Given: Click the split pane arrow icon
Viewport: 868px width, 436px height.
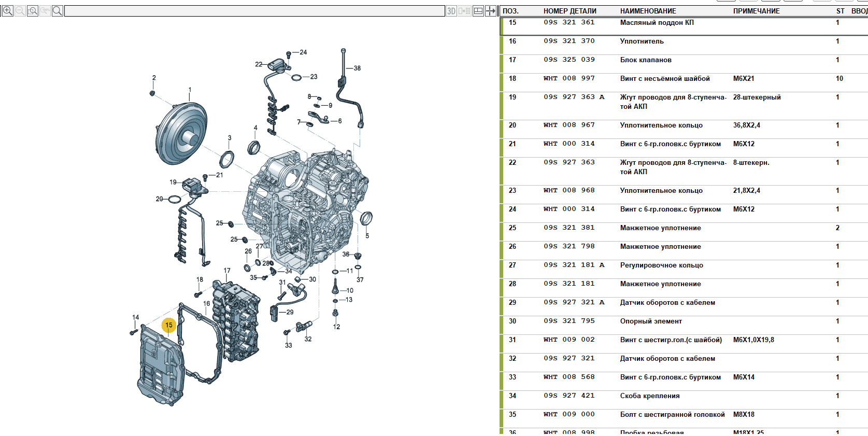Looking at the screenshot, I should click(x=491, y=11).
